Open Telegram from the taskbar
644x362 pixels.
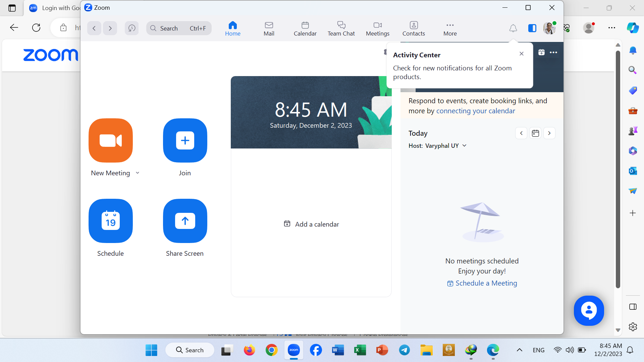pos(404,350)
